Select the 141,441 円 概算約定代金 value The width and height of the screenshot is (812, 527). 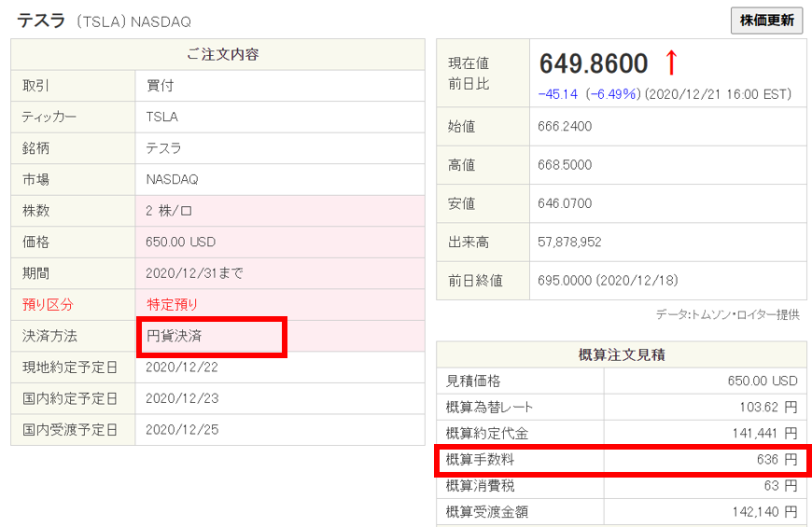764,434
